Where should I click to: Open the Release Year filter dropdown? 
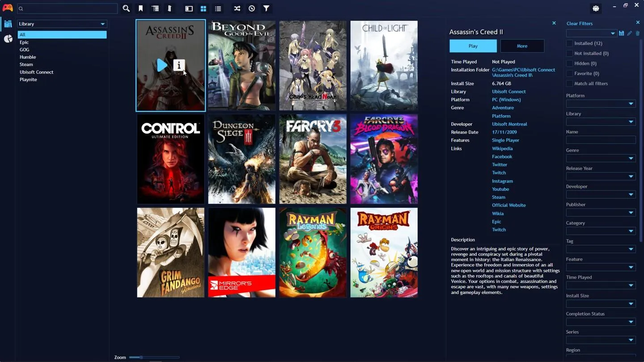(x=601, y=177)
